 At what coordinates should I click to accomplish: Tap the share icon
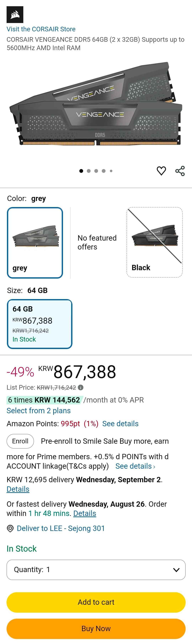point(180,171)
